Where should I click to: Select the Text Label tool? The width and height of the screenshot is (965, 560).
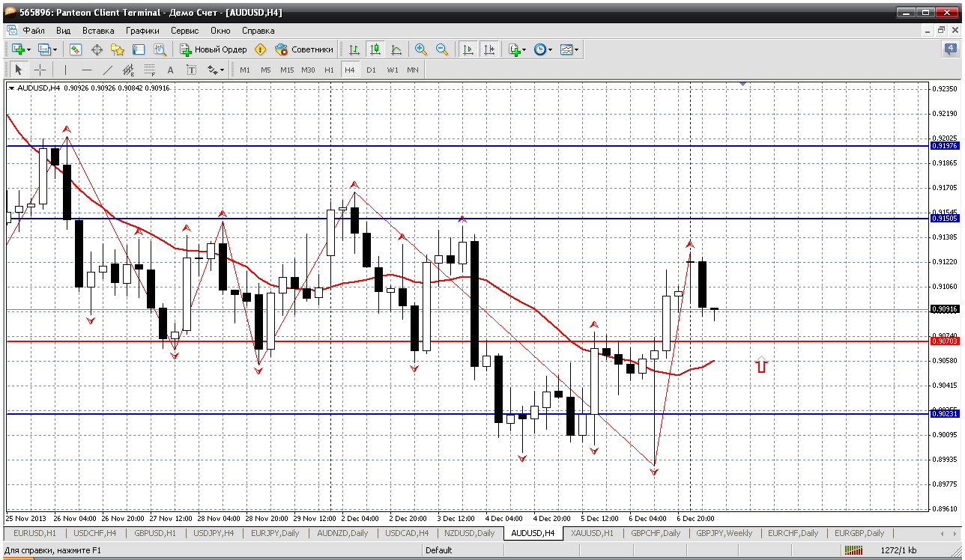tap(191, 70)
